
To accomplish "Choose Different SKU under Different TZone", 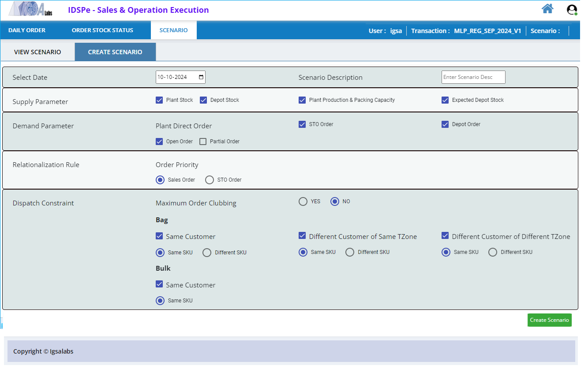I will point(493,252).
